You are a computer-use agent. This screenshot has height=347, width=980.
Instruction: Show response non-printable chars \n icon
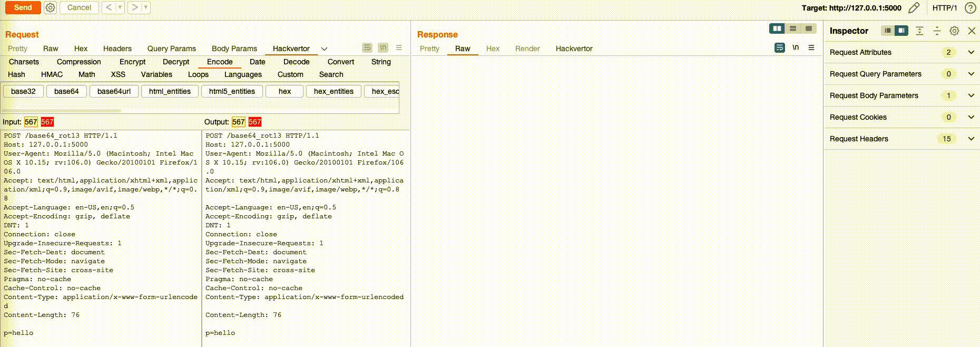click(796, 47)
